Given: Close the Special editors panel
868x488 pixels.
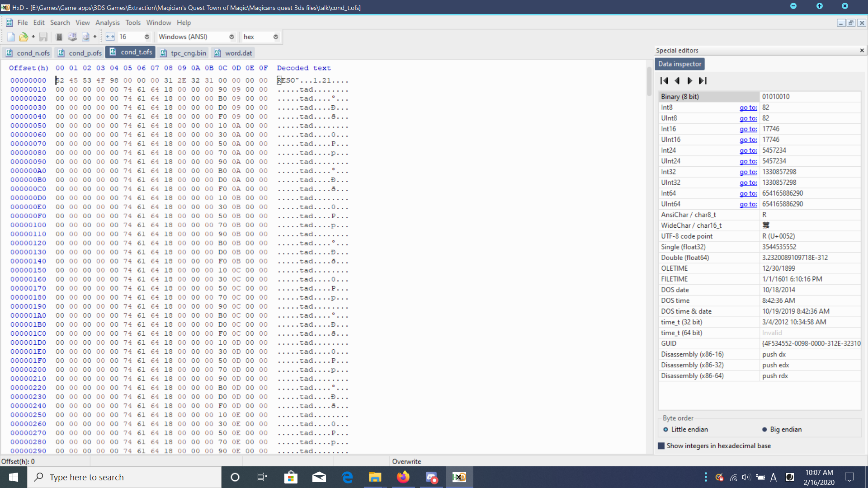Looking at the screenshot, I should (x=862, y=51).
